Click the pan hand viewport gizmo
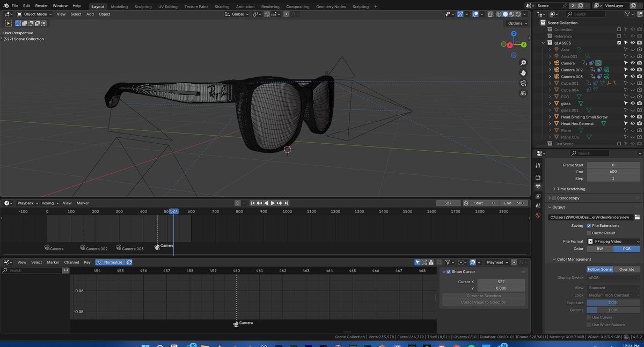 pyautogui.click(x=523, y=73)
